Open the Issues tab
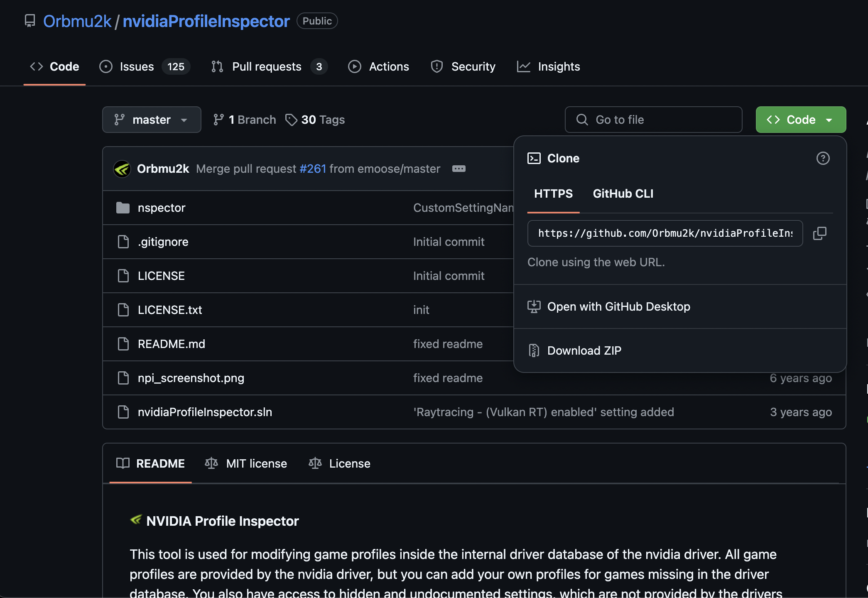 pos(145,66)
